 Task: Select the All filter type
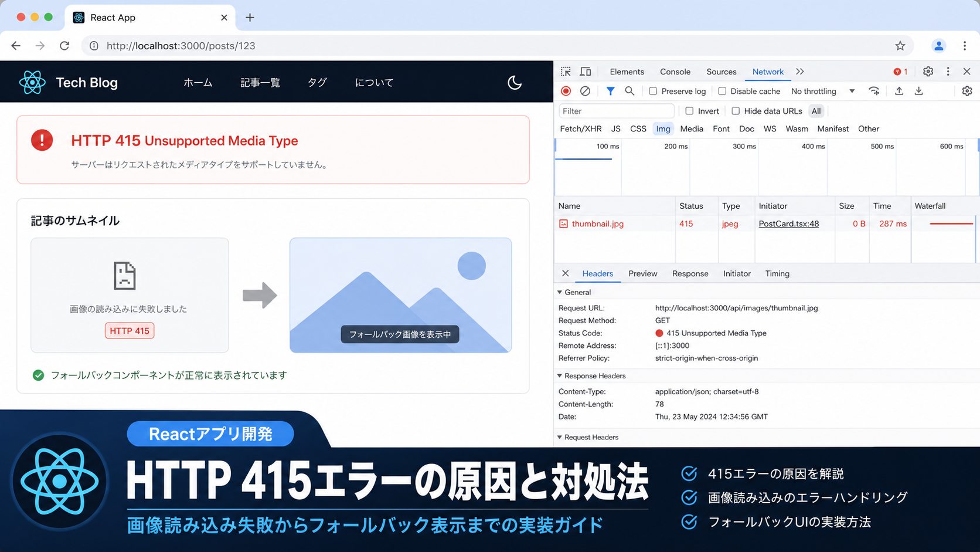click(x=816, y=111)
